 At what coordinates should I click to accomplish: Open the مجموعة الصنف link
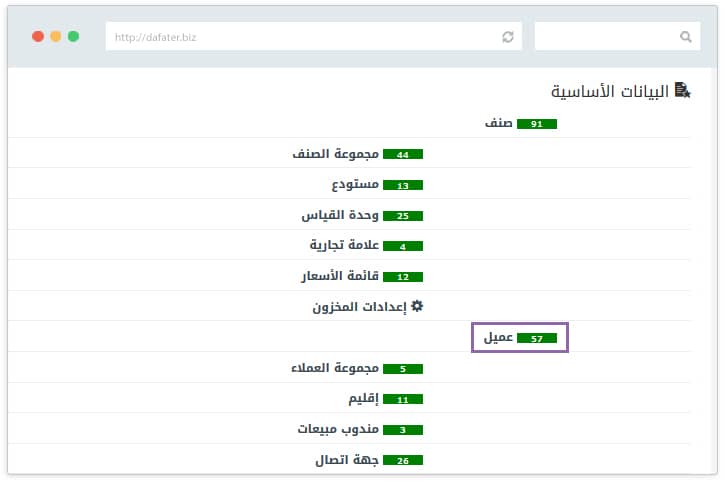click(x=333, y=154)
